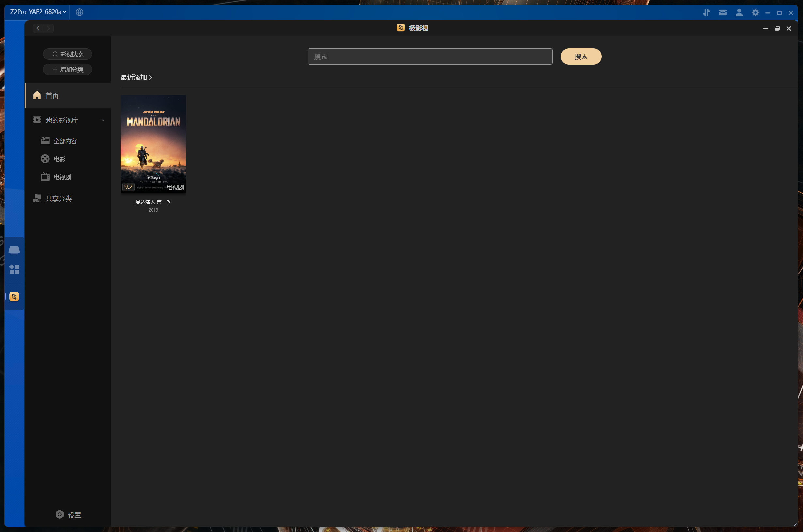
Task: Collapse the 我的影视库 section chevron
Action: (x=103, y=120)
